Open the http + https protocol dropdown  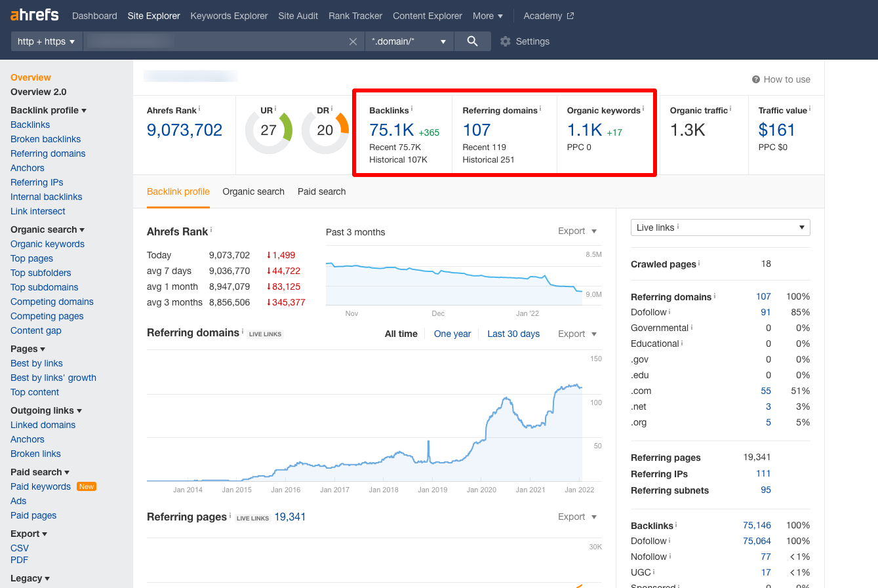click(x=46, y=41)
